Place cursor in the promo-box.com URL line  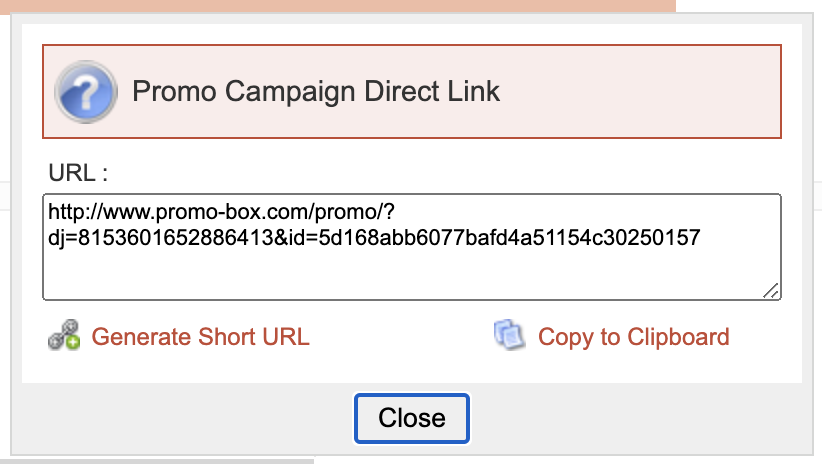(219, 215)
